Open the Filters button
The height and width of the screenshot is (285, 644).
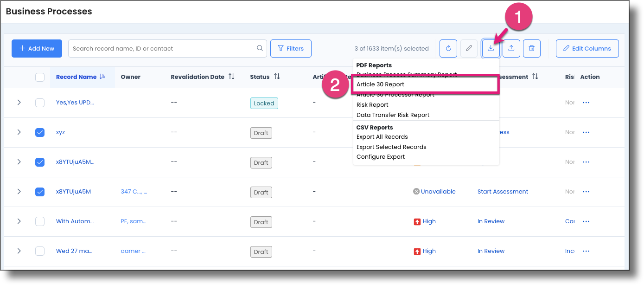(x=291, y=48)
